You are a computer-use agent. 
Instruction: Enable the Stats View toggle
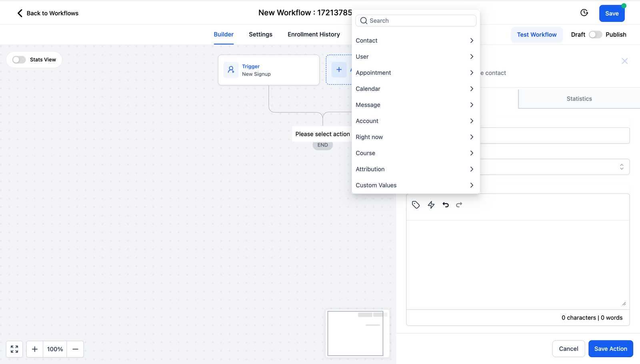(19, 60)
